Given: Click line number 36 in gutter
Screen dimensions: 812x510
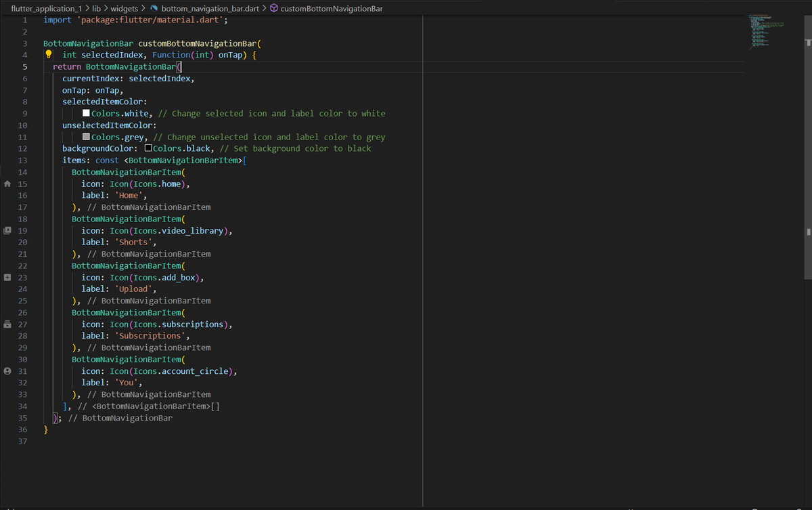Looking at the screenshot, I should 22,429.
